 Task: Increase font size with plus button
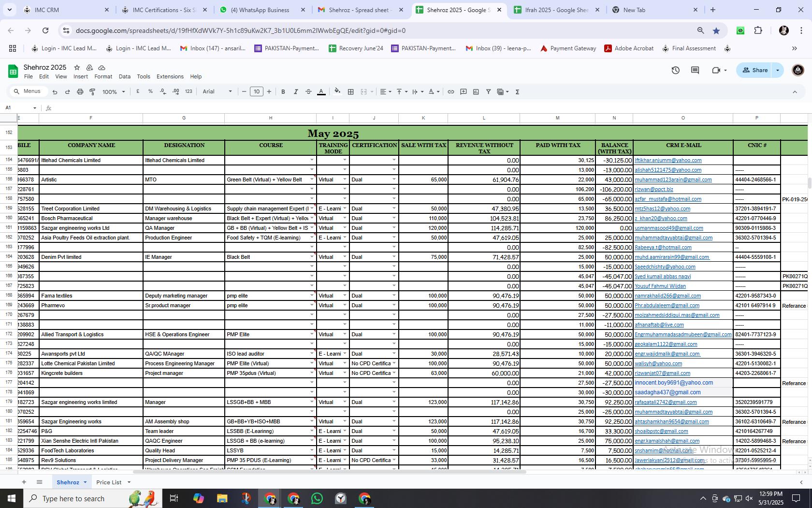[269, 91]
